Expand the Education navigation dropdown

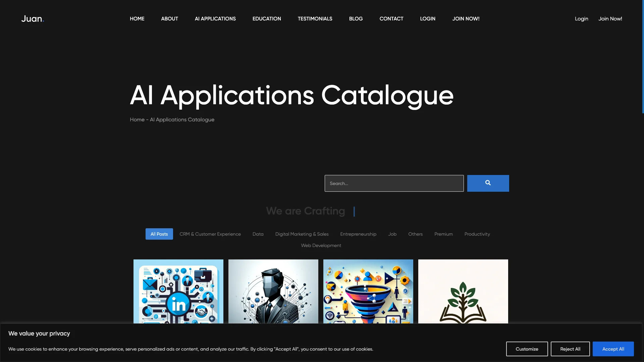(267, 18)
